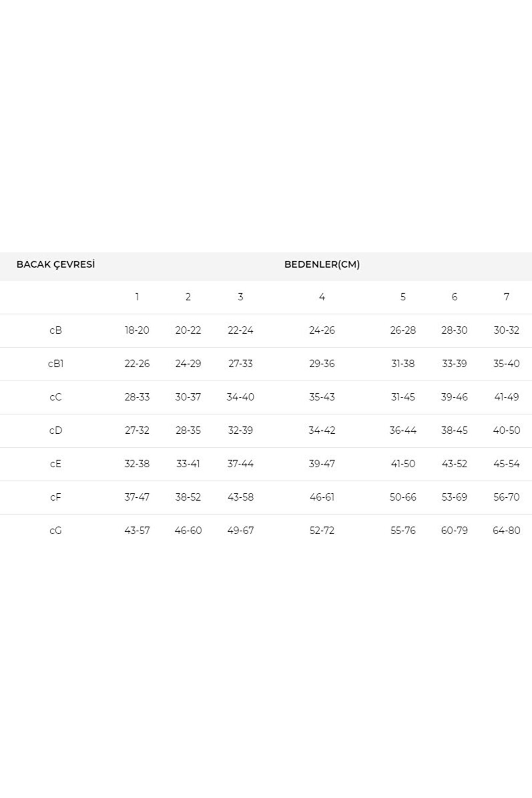Click the BACAK ÇEVRESİ header
The height and width of the screenshot is (798, 532).
pyautogui.click(x=56, y=265)
